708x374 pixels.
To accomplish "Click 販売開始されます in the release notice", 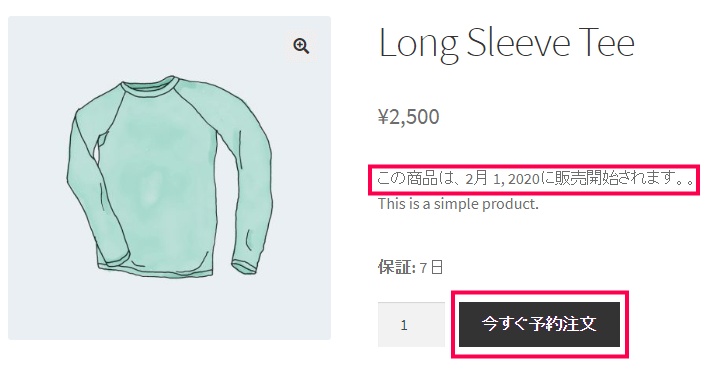I will point(615,178).
